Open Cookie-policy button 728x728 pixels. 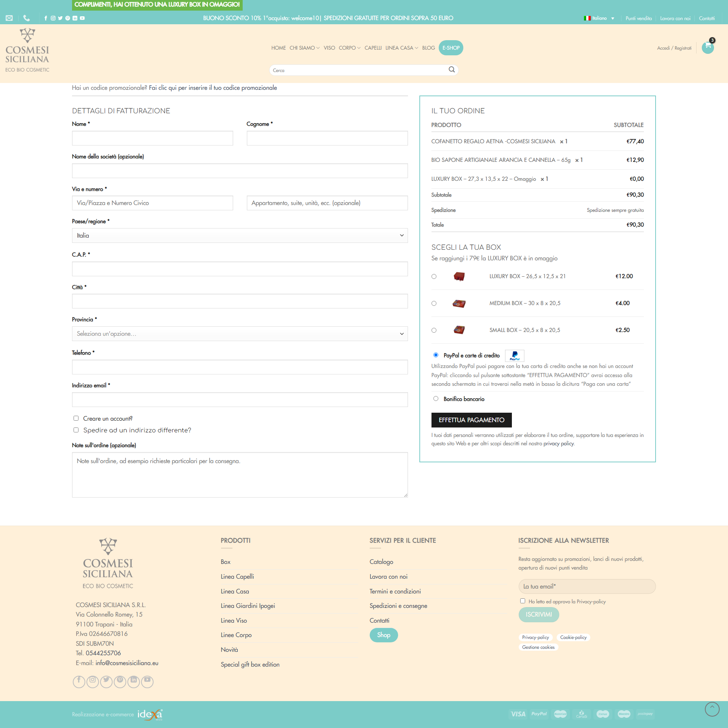click(x=573, y=637)
